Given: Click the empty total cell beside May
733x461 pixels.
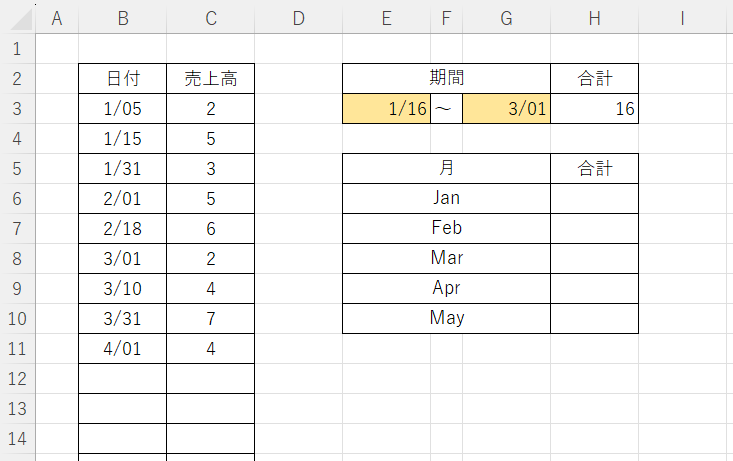Looking at the screenshot, I should tap(594, 319).
